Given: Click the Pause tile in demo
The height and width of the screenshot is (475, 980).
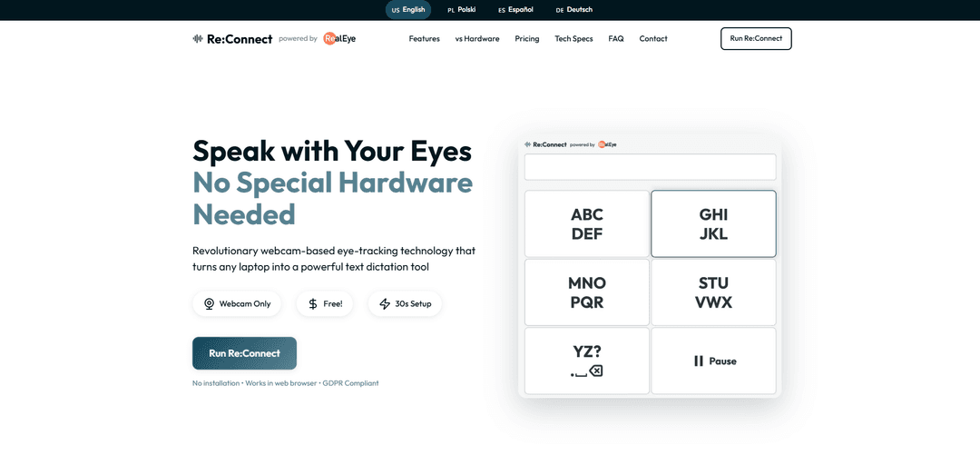Looking at the screenshot, I should (714, 361).
